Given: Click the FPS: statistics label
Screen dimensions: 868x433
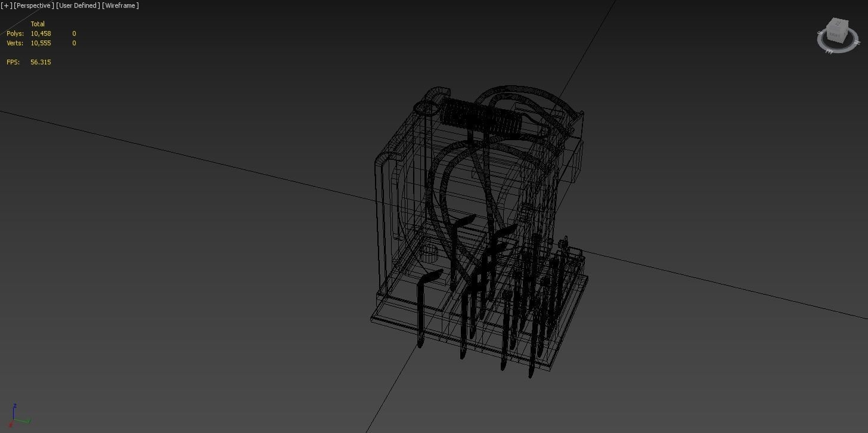Looking at the screenshot, I should tap(13, 62).
